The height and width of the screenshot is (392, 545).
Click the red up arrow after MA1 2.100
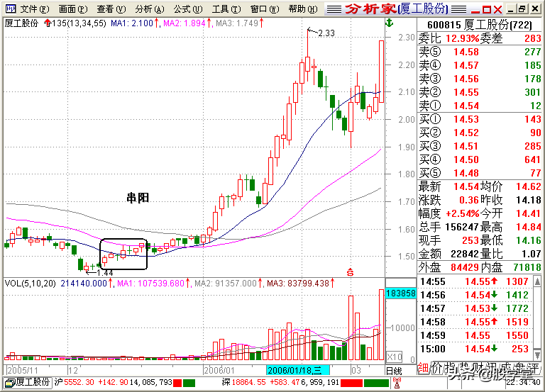tap(156, 23)
